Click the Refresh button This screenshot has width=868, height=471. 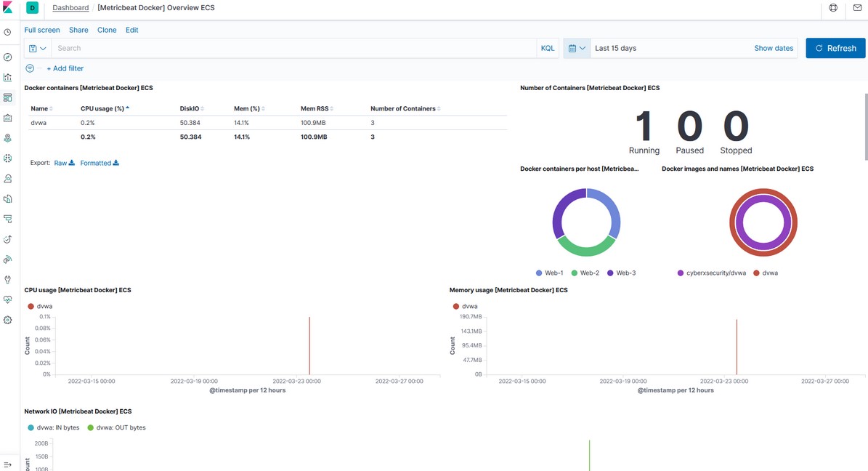coord(835,48)
